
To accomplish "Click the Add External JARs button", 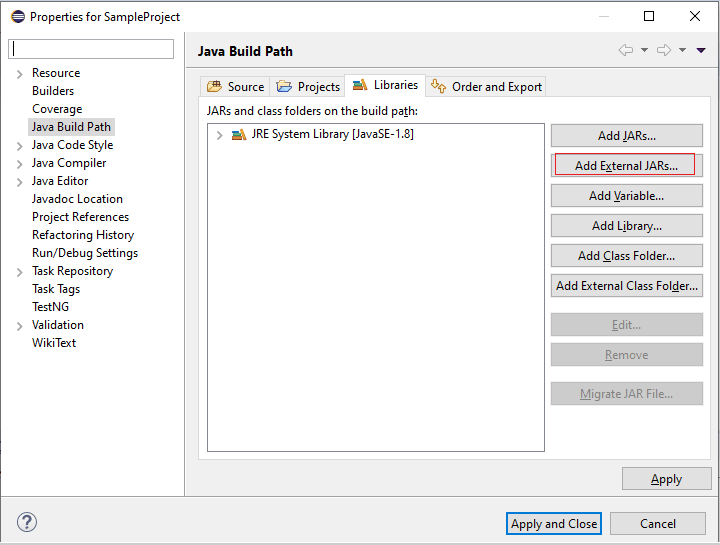I will coord(626,166).
